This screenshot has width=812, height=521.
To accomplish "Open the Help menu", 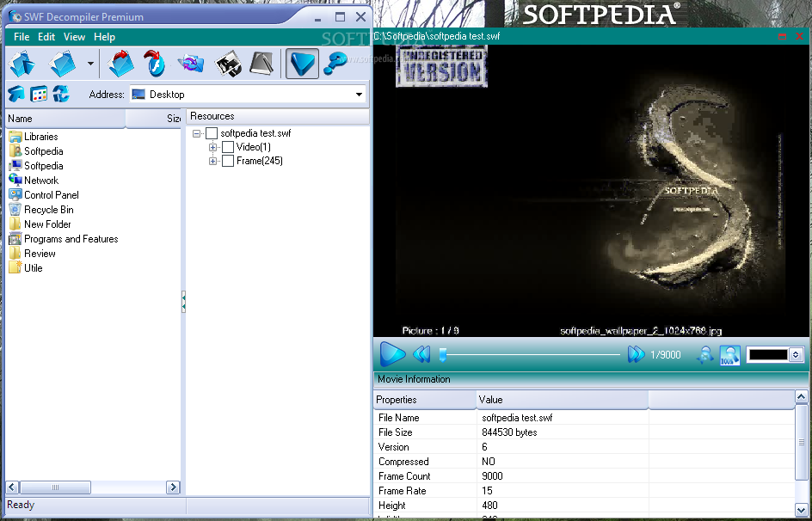I will (x=104, y=37).
